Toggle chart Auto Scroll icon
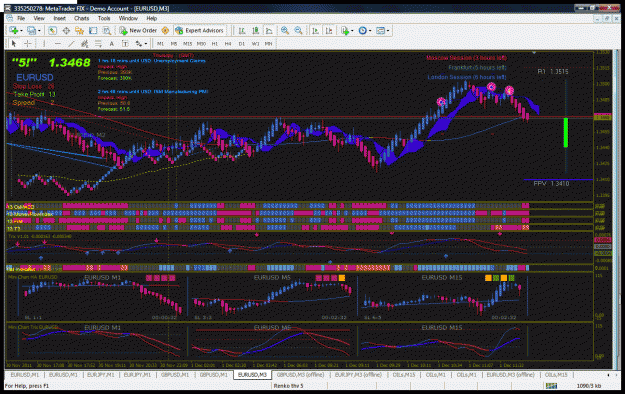Viewport: 625px width, 394px height. [x=315, y=31]
